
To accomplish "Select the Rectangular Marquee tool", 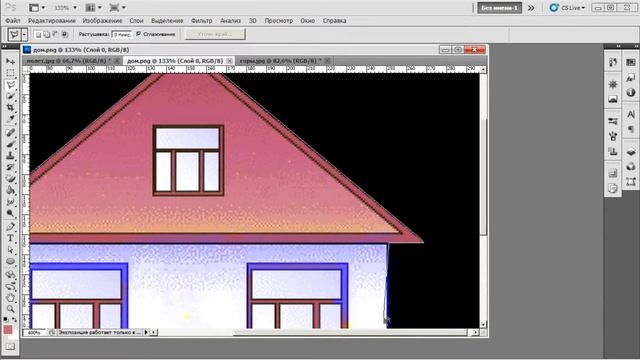I will [11, 73].
